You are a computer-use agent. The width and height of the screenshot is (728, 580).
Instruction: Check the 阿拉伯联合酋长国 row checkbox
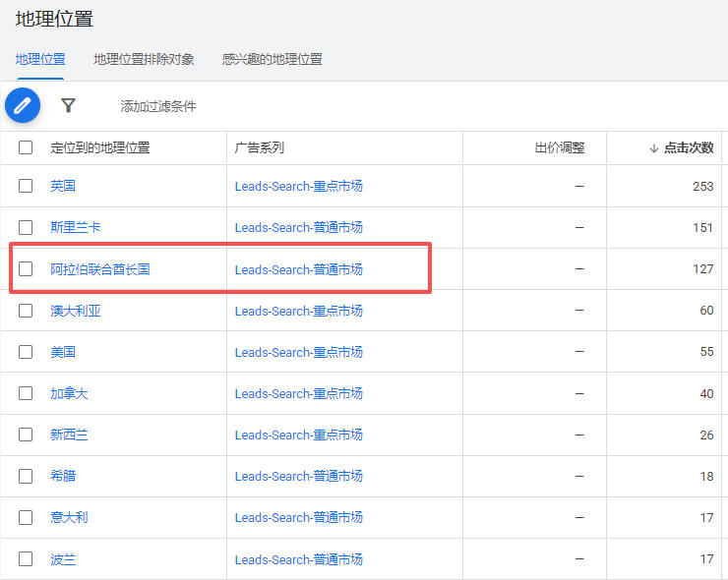click(x=26, y=268)
